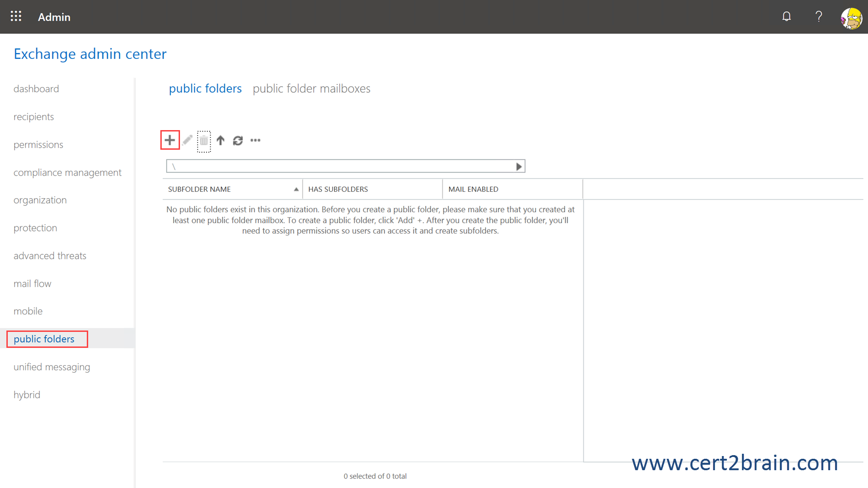This screenshot has height=488, width=868.
Task: Click the HAS SUBFOLDERS column header
Action: click(x=372, y=189)
